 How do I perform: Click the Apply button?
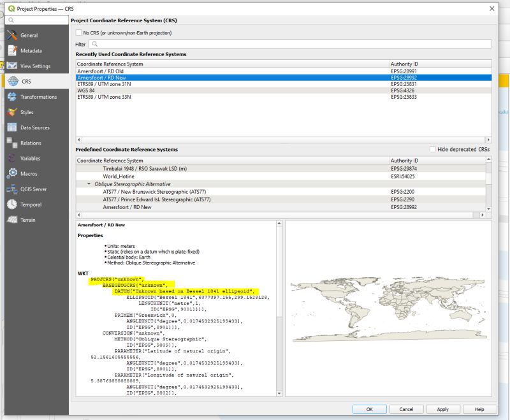coord(442,409)
